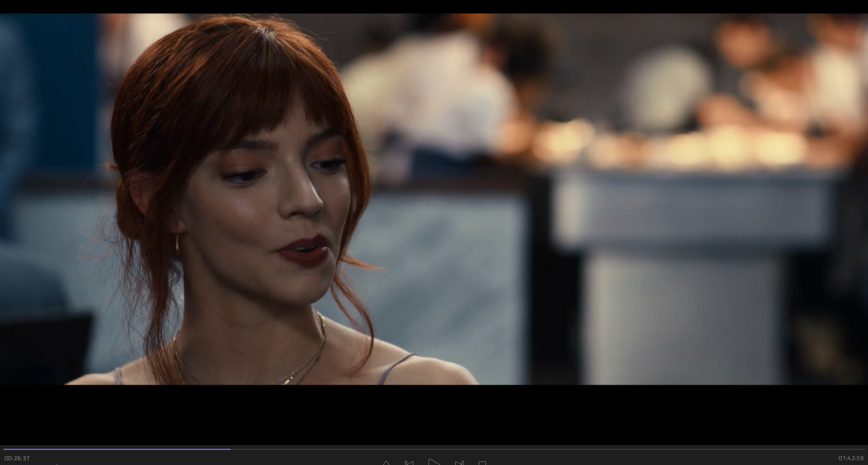Click the end of the purple played segment
The width and height of the screenshot is (868, 465).
230,449
